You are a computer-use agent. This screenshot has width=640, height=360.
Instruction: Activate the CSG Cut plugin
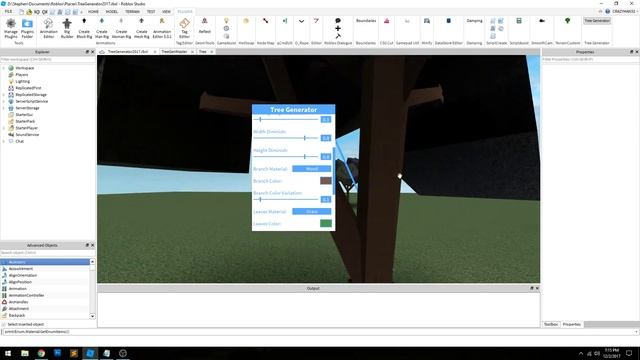(387, 21)
